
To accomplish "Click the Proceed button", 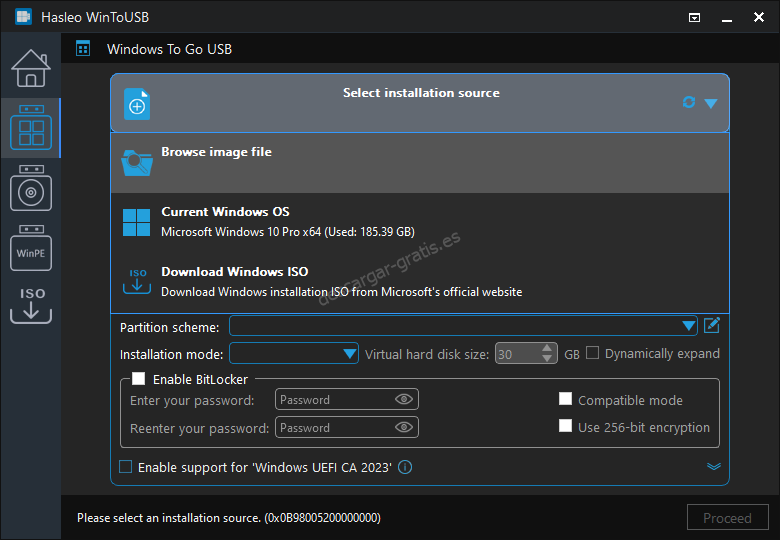I will (x=727, y=518).
